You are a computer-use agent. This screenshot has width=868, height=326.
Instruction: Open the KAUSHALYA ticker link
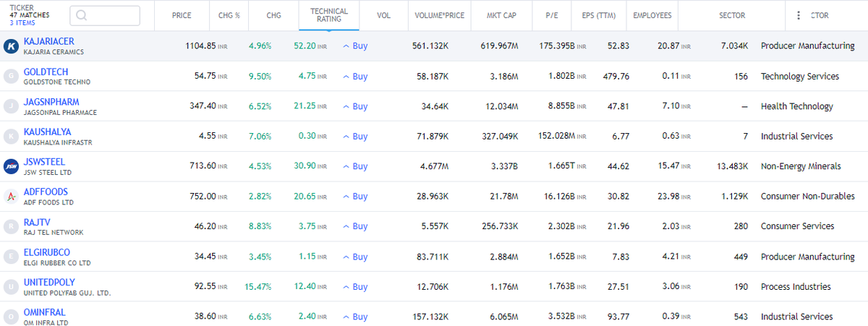tap(48, 132)
